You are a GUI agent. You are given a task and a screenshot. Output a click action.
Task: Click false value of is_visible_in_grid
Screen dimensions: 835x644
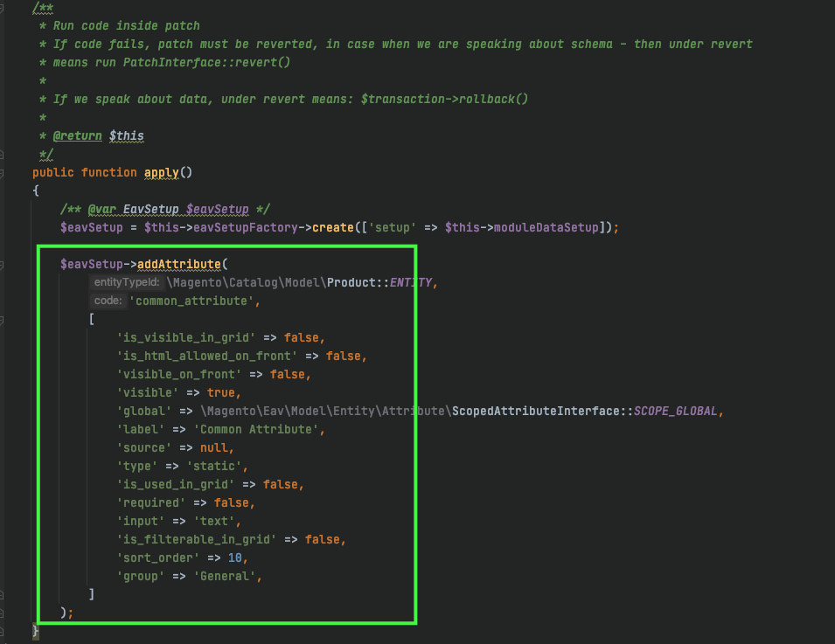click(302, 338)
